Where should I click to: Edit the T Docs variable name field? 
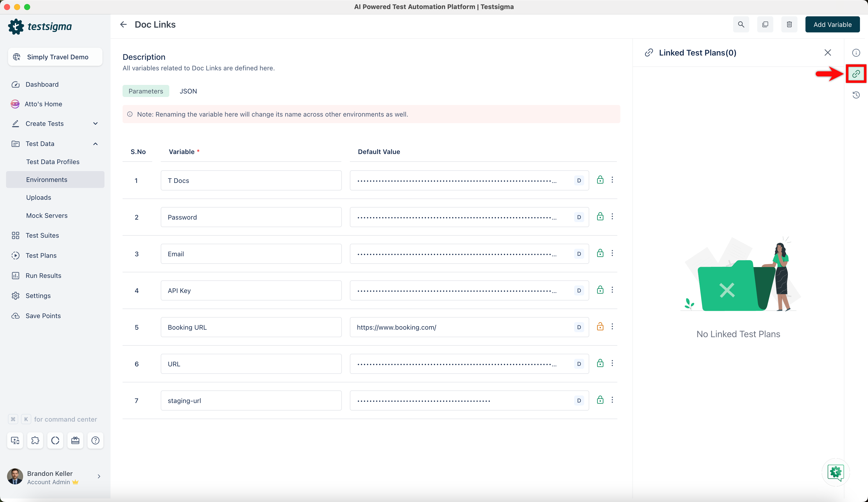click(x=251, y=181)
